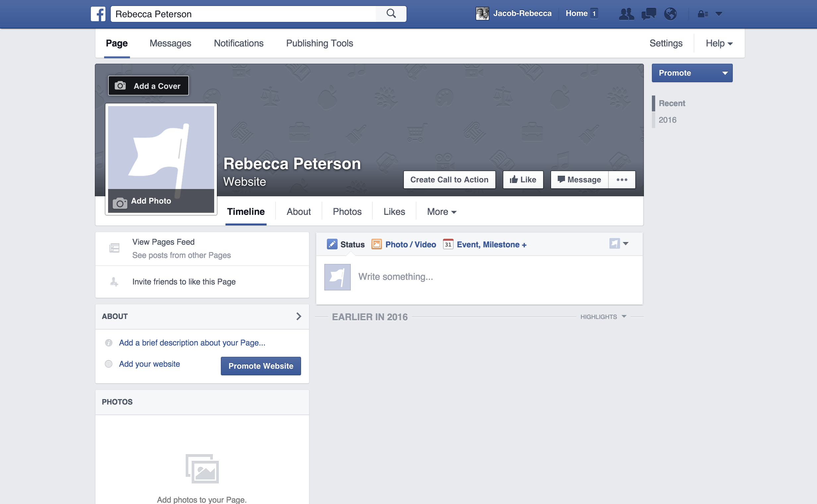The width and height of the screenshot is (817, 504).
Task: Expand the More tab dropdown
Action: (442, 212)
